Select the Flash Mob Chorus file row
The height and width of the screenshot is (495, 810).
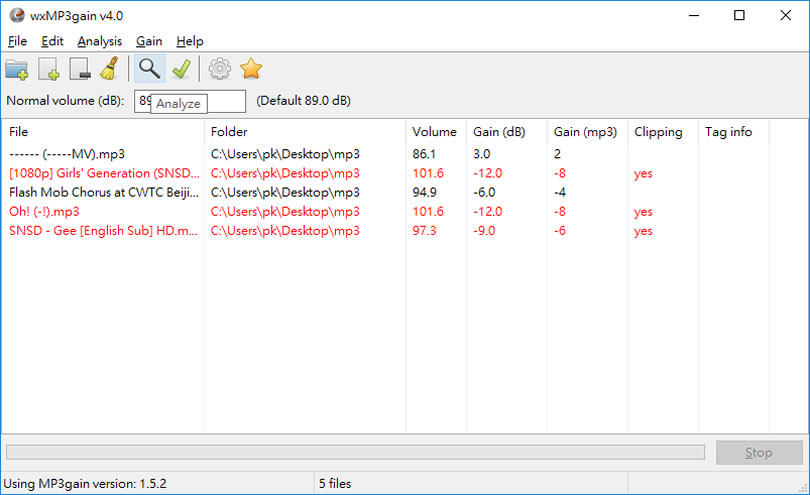click(100, 192)
